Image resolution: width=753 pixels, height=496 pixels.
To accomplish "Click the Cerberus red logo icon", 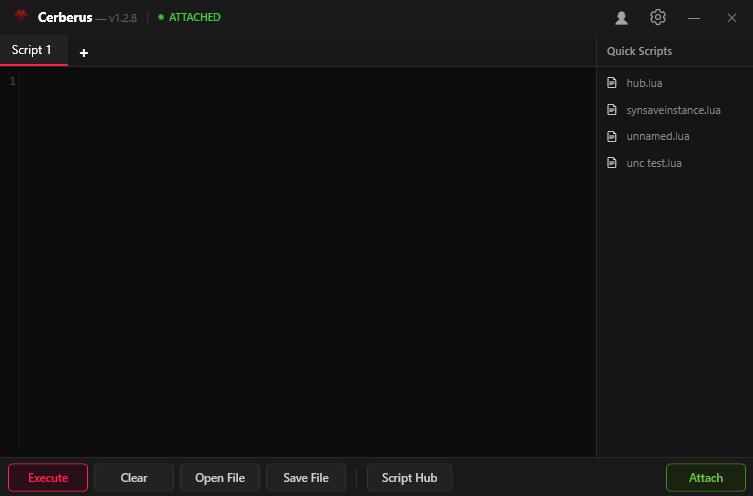I will (21, 15).
